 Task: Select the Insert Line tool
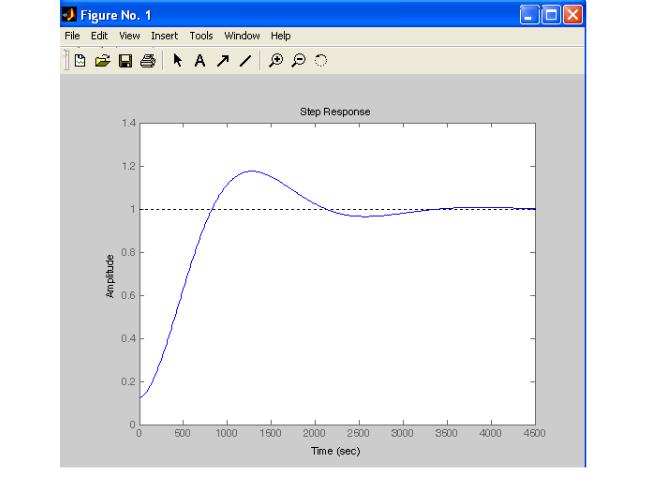(x=246, y=61)
